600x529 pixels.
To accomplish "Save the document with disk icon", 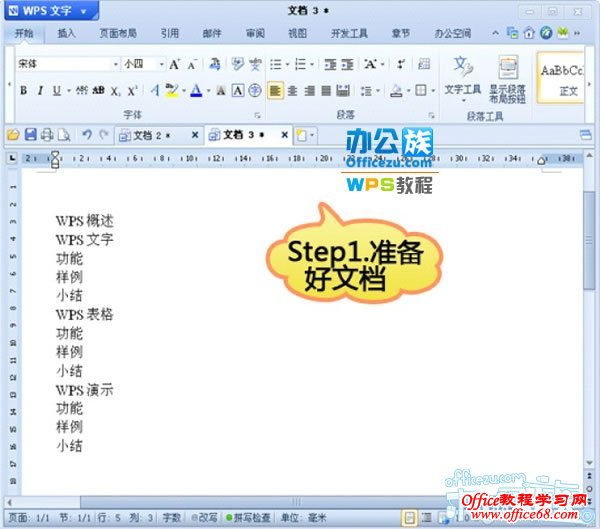I will click(31, 135).
